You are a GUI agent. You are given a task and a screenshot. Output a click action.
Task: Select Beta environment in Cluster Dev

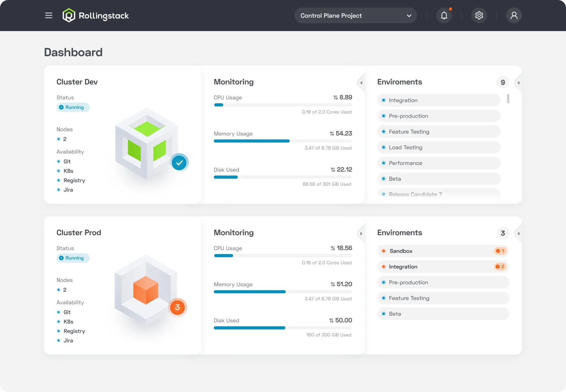click(x=439, y=179)
